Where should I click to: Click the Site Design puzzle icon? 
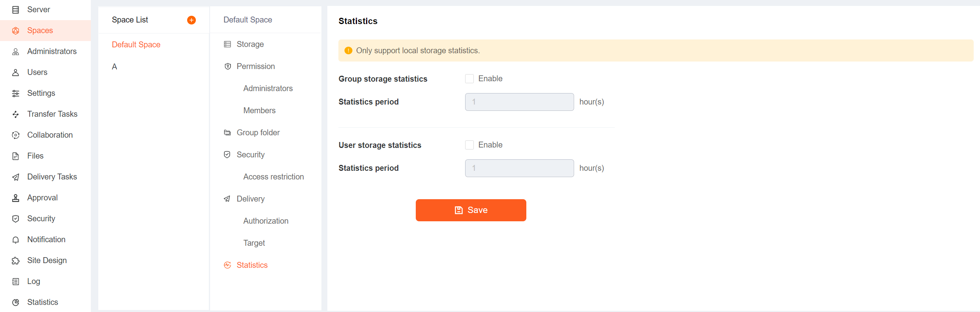[16, 261]
